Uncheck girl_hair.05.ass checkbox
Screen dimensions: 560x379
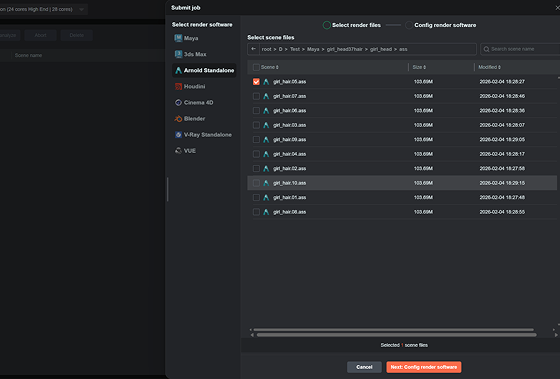click(256, 82)
